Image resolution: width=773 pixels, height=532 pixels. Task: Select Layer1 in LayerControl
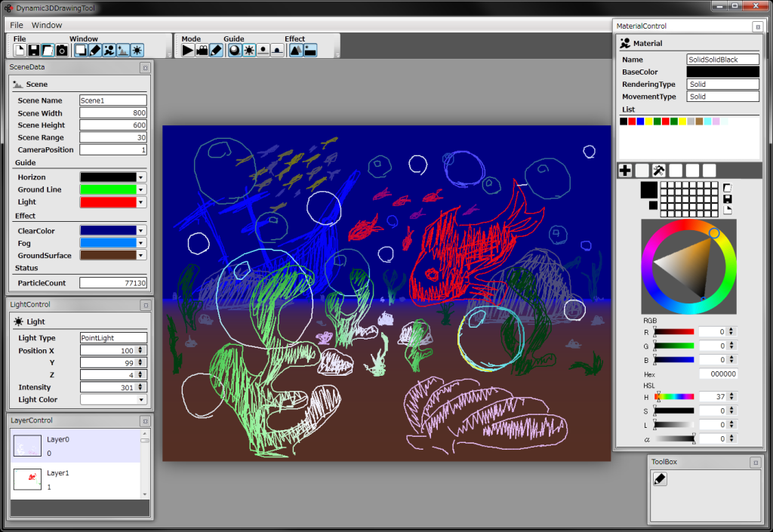[x=75, y=480]
